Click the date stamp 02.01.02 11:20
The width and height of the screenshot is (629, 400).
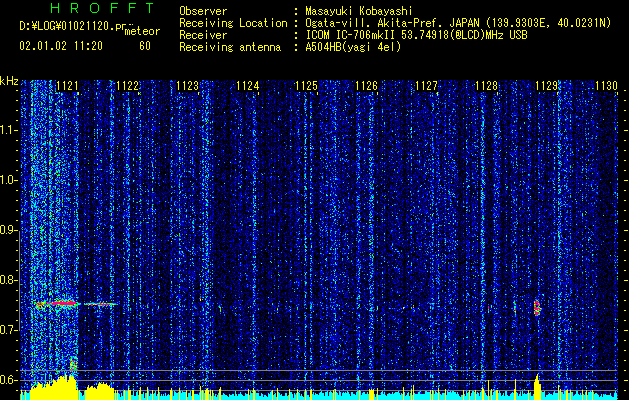pyautogui.click(x=61, y=46)
